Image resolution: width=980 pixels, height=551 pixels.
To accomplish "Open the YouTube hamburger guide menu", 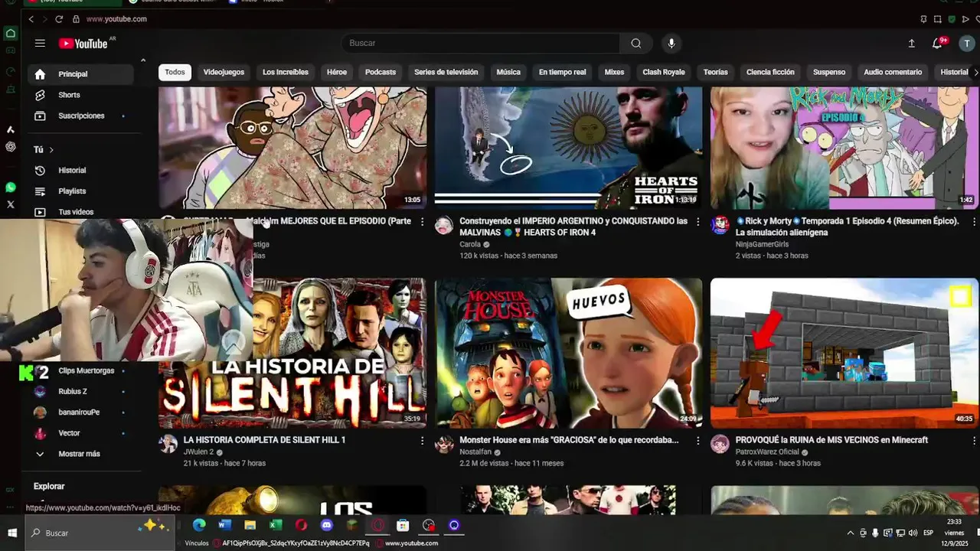I will click(x=40, y=44).
